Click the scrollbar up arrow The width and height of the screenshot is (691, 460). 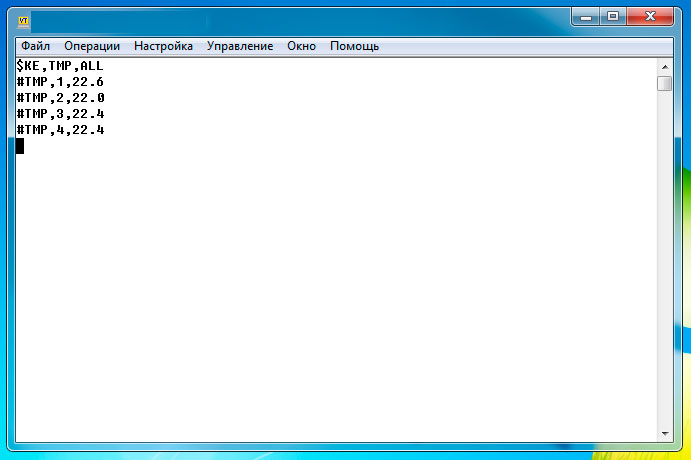click(x=664, y=65)
